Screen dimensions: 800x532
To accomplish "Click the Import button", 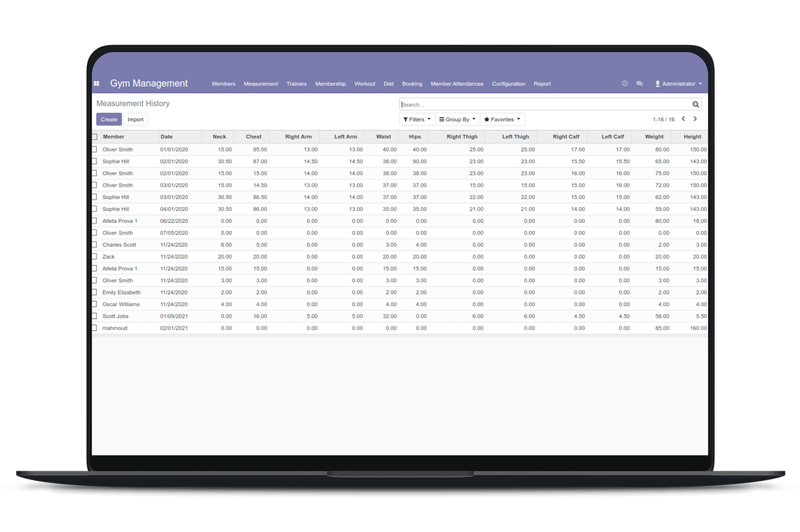I will 136,119.
